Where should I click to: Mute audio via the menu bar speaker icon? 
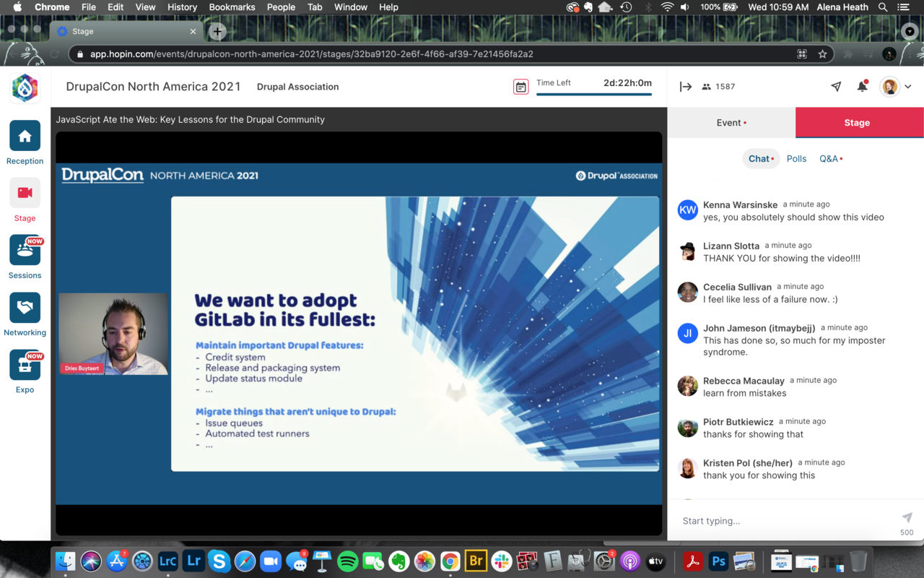[684, 7]
